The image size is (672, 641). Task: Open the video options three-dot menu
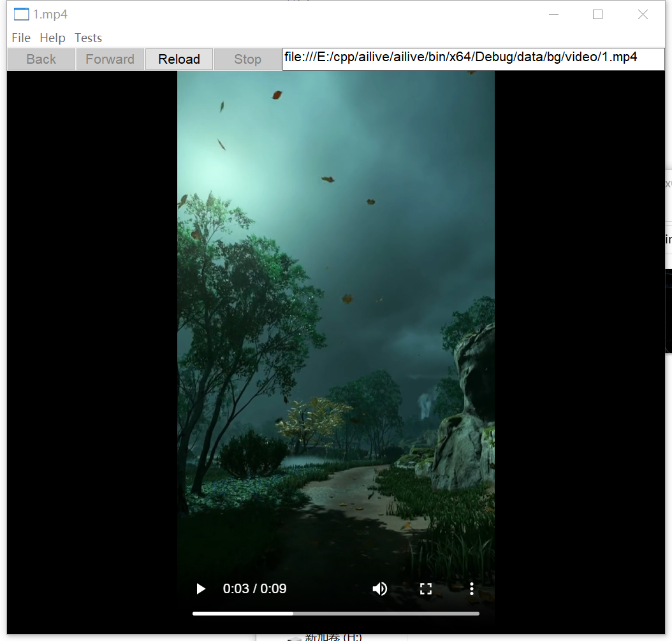click(471, 589)
